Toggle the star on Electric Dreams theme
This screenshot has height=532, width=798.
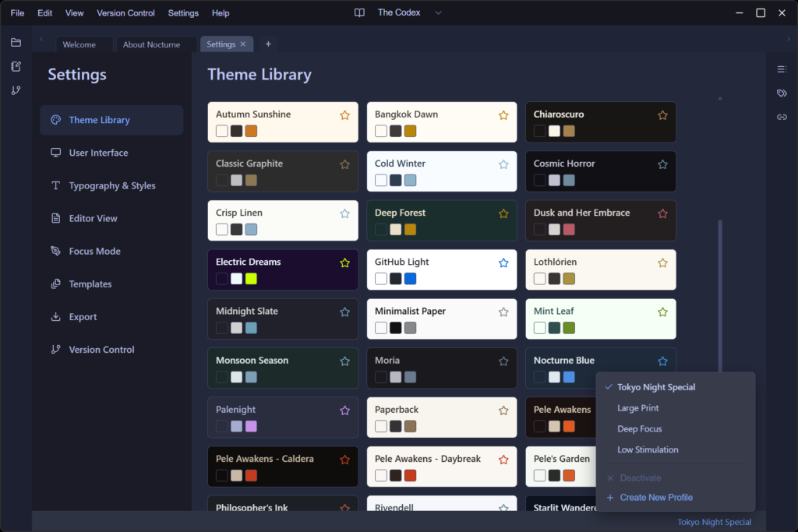344,262
